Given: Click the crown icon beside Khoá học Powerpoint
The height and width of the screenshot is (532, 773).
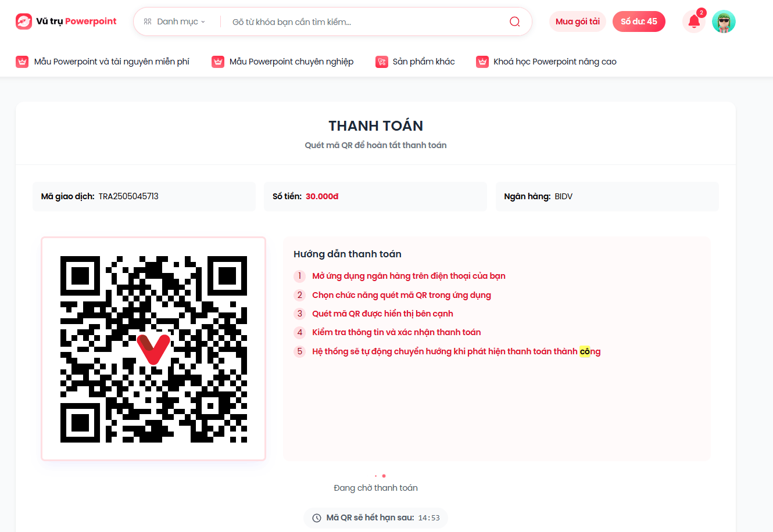Looking at the screenshot, I should [x=482, y=62].
